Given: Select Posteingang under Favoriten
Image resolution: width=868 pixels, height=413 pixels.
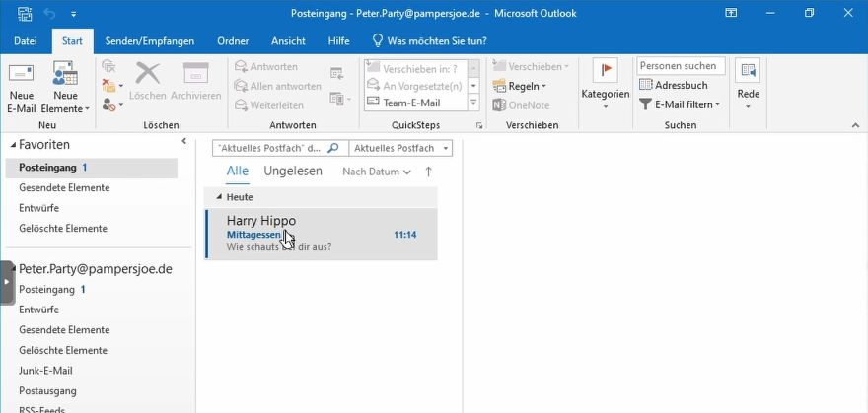Looking at the screenshot, I should pos(92,168).
